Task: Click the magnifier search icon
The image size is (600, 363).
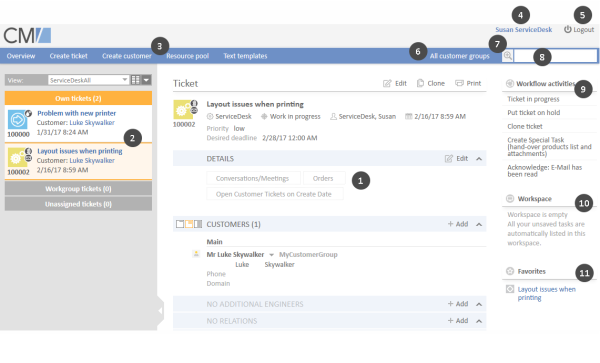Action: (507, 56)
